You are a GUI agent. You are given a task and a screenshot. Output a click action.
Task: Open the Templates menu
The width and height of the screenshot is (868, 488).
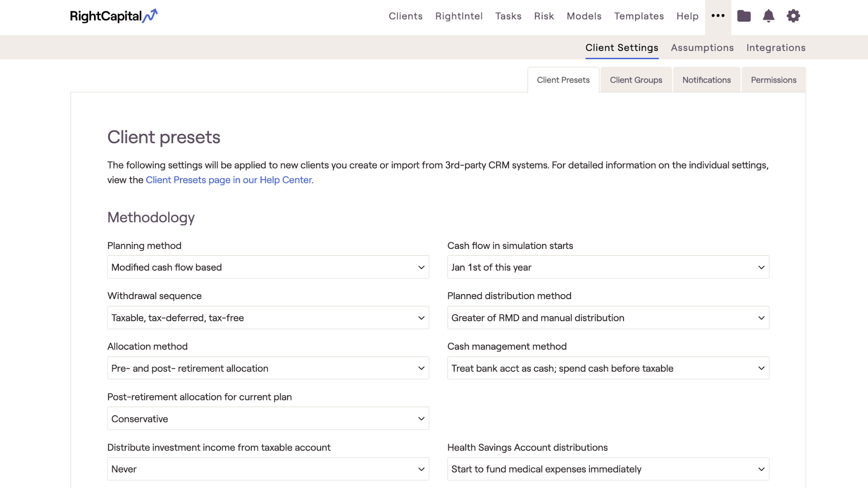tap(639, 16)
